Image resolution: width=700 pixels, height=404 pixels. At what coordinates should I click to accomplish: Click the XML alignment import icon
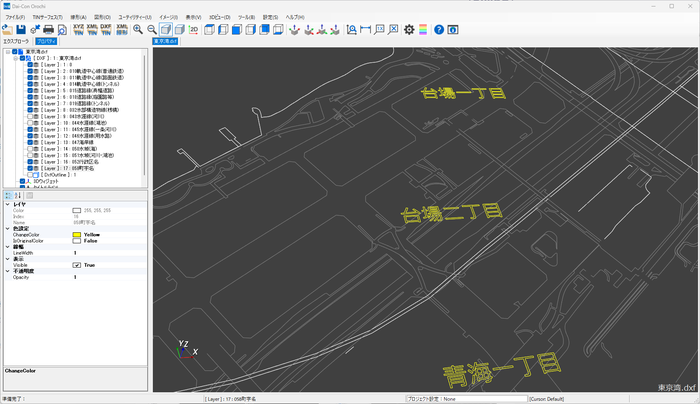[x=121, y=29]
